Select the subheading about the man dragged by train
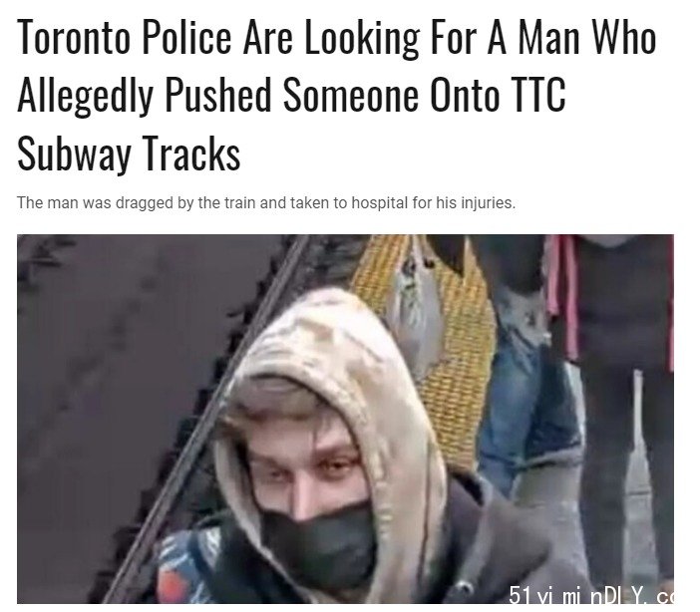The width and height of the screenshot is (700, 612). click(266, 202)
